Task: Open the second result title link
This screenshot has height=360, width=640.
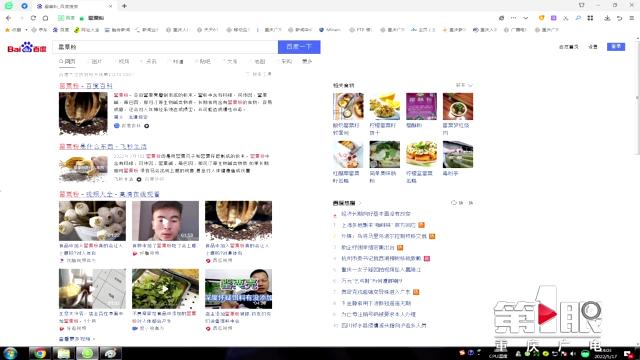Action: [103, 146]
